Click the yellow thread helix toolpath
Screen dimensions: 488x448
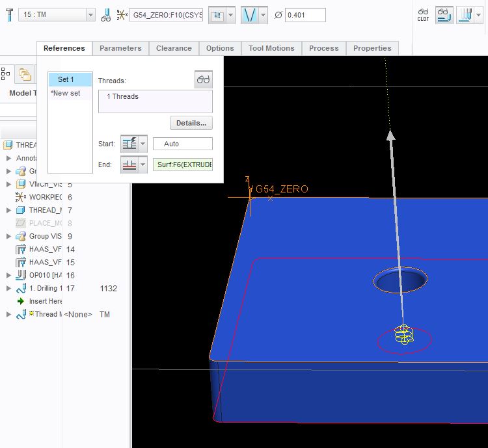click(404, 334)
